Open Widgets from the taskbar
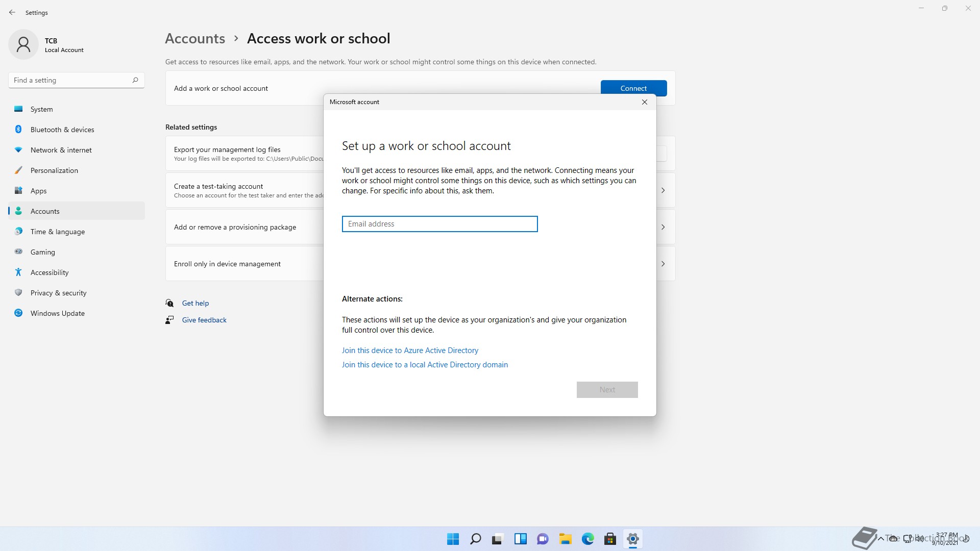 pos(520,539)
